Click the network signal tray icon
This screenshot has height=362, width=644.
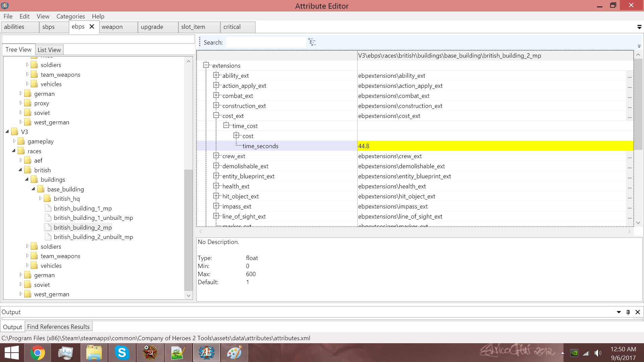(x=586, y=353)
